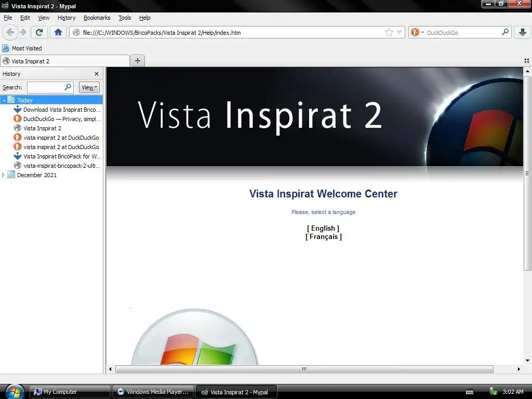Open the Help menu
This screenshot has width=532, height=399.
pyautogui.click(x=144, y=18)
